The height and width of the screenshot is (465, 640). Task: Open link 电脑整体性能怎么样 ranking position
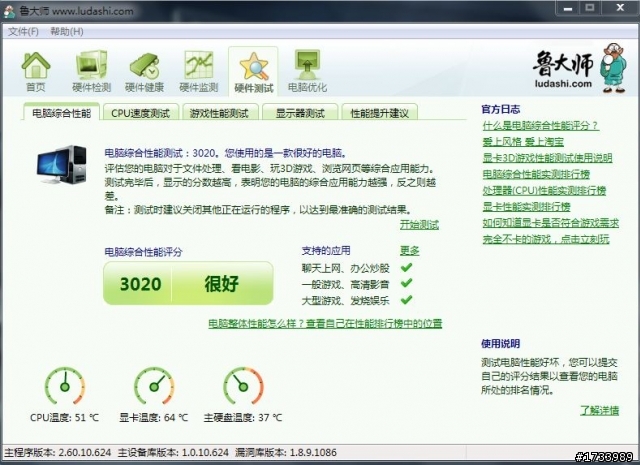[x=325, y=324]
